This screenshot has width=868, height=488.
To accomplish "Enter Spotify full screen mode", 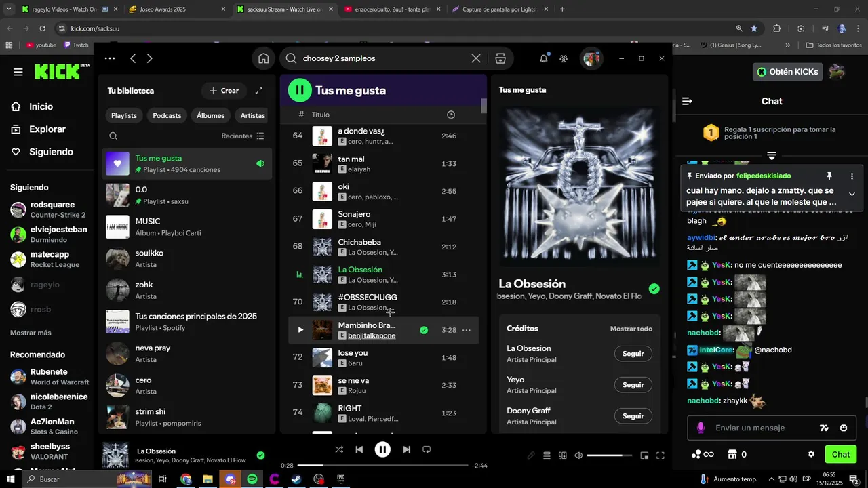I will click(x=660, y=455).
